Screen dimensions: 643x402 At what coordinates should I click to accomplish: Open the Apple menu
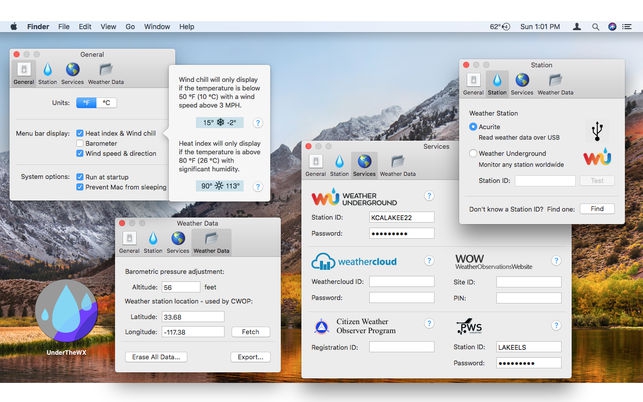click(14, 27)
